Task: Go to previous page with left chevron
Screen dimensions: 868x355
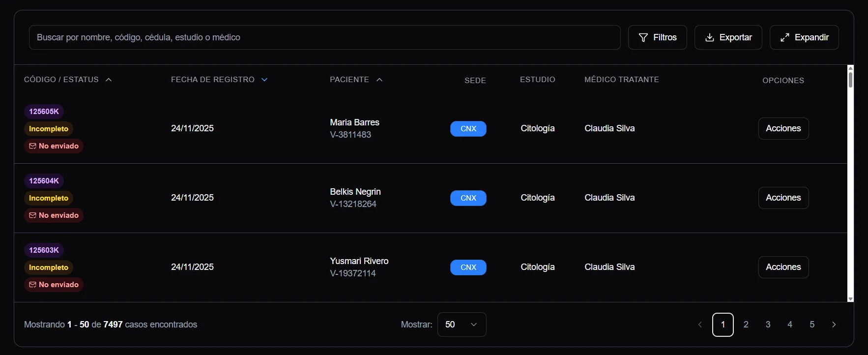Action: 700,325
